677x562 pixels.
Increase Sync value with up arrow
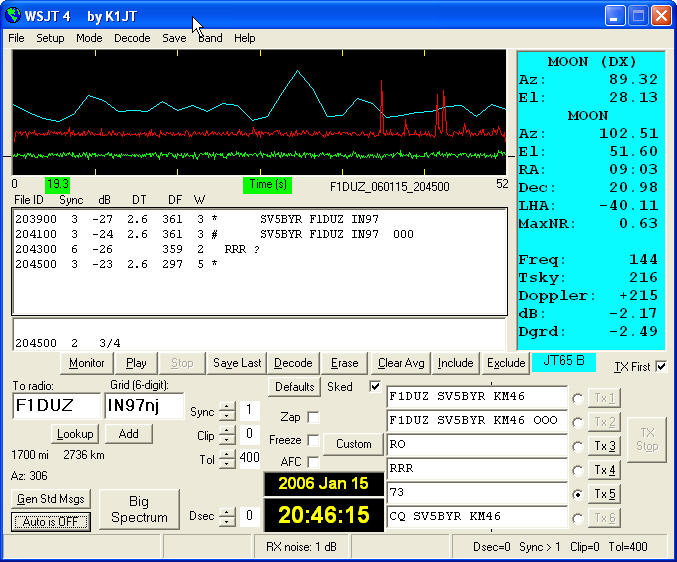click(227, 406)
